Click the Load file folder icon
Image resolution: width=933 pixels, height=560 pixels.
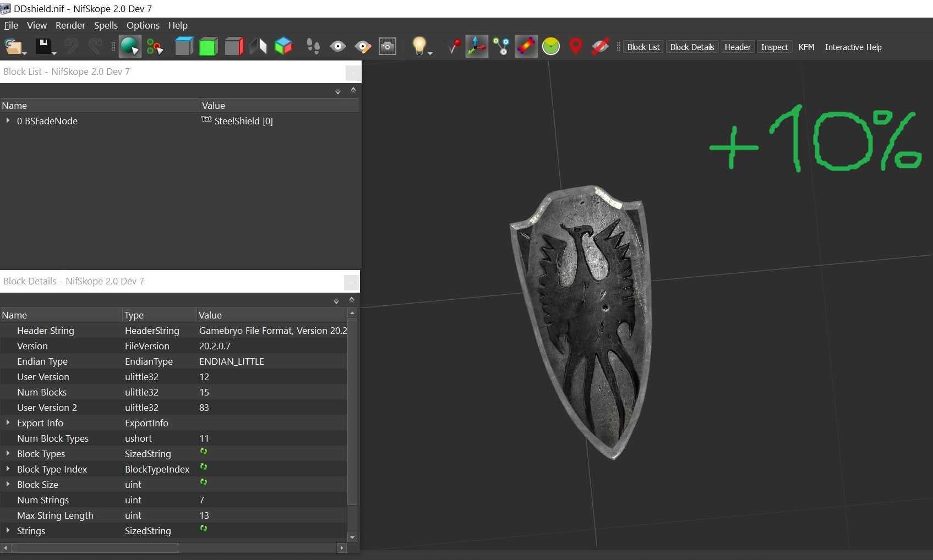[x=13, y=47]
